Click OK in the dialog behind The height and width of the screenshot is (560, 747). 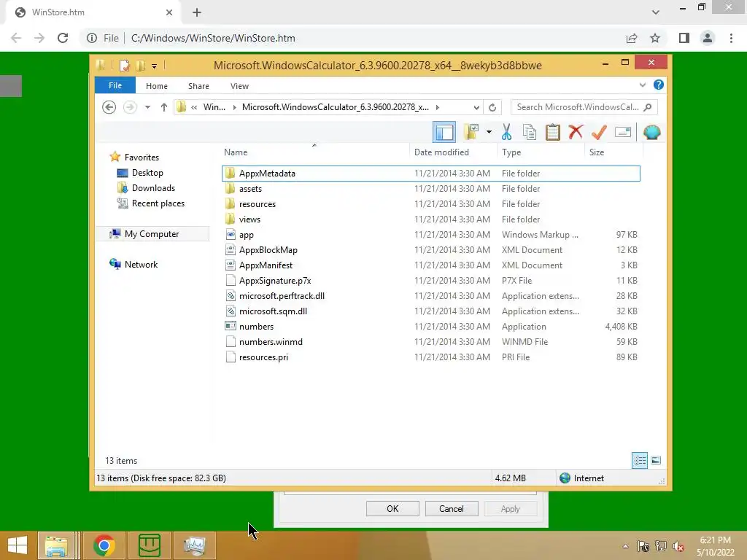[x=392, y=508]
